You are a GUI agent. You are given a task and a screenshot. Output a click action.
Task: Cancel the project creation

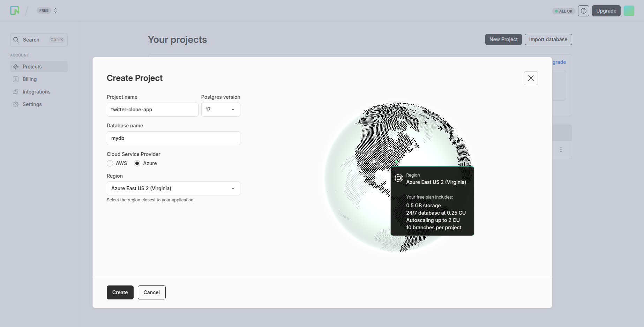pos(151,292)
